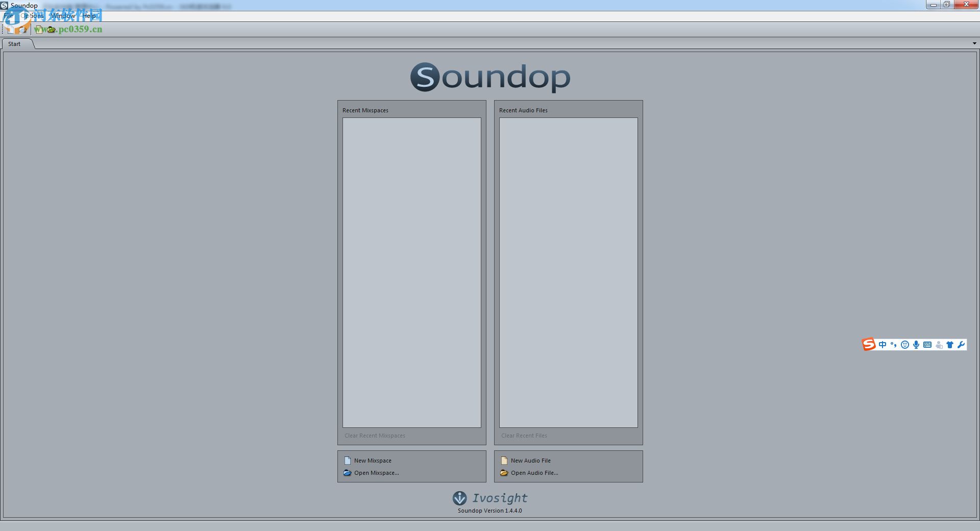Open the Options menu
Screen dimensions: 980x531
click(x=32, y=16)
